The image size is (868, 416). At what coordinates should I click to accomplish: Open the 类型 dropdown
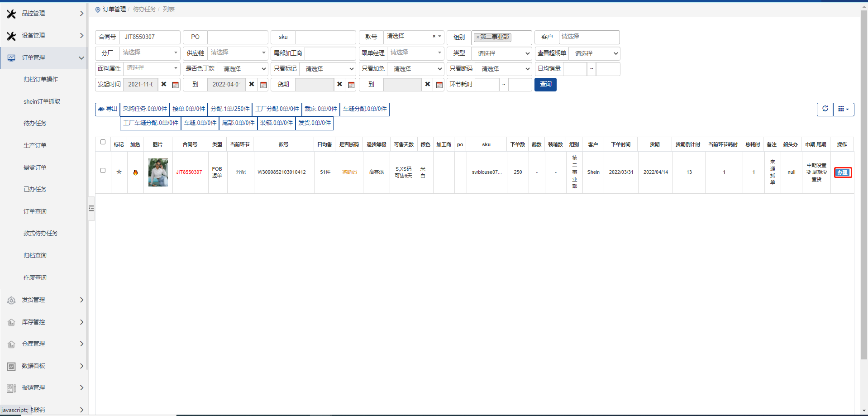pyautogui.click(x=501, y=53)
